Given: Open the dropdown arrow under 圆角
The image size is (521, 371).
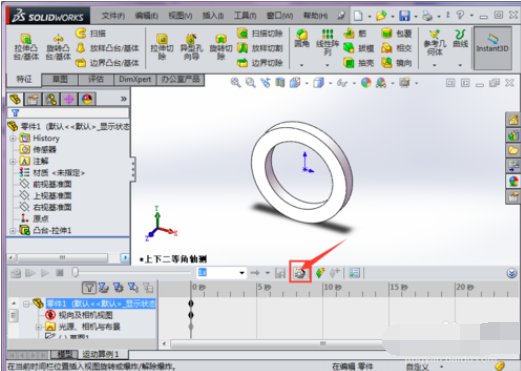Looking at the screenshot, I should pos(302,65).
